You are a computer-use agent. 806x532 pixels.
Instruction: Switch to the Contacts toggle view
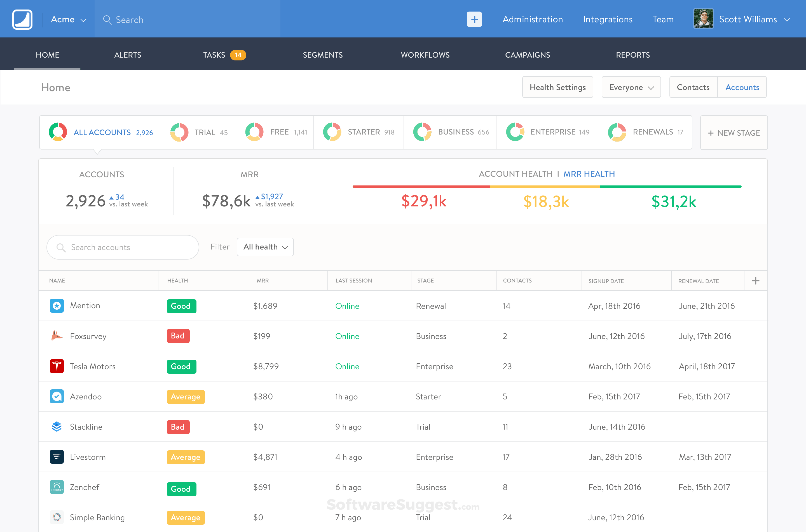(693, 87)
